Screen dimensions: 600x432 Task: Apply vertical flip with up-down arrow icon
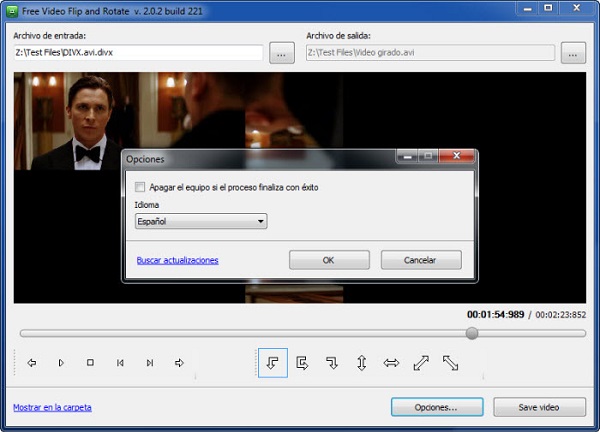point(362,363)
